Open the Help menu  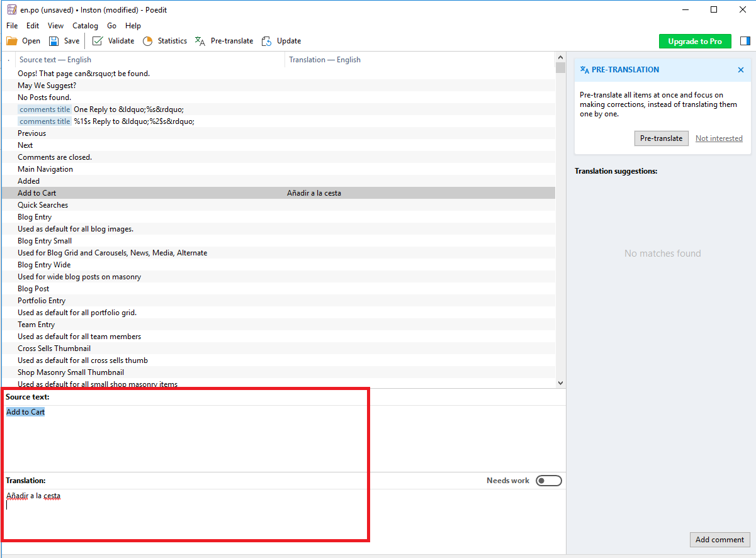[x=133, y=26]
